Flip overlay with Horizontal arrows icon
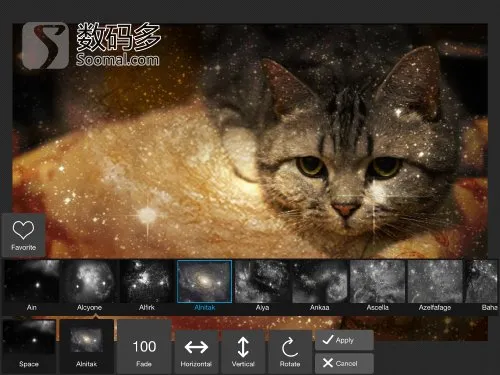The width and height of the screenshot is (500, 375). coord(196,352)
